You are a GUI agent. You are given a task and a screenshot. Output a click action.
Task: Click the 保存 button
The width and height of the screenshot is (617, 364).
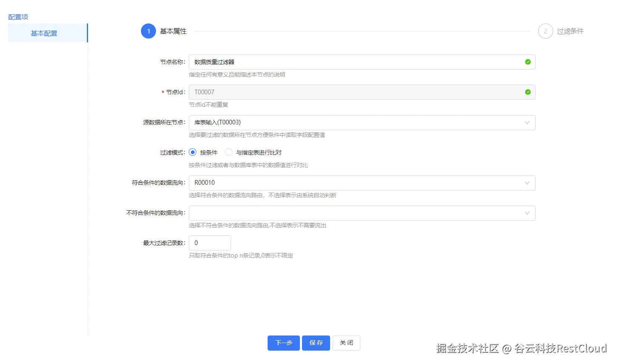coord(316,343)
